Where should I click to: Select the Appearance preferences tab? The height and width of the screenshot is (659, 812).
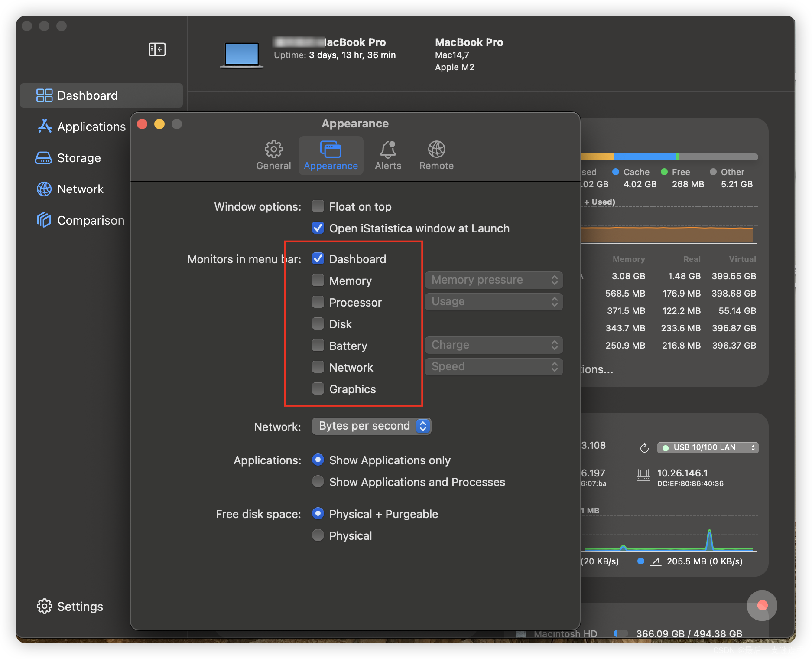[331, 155]
